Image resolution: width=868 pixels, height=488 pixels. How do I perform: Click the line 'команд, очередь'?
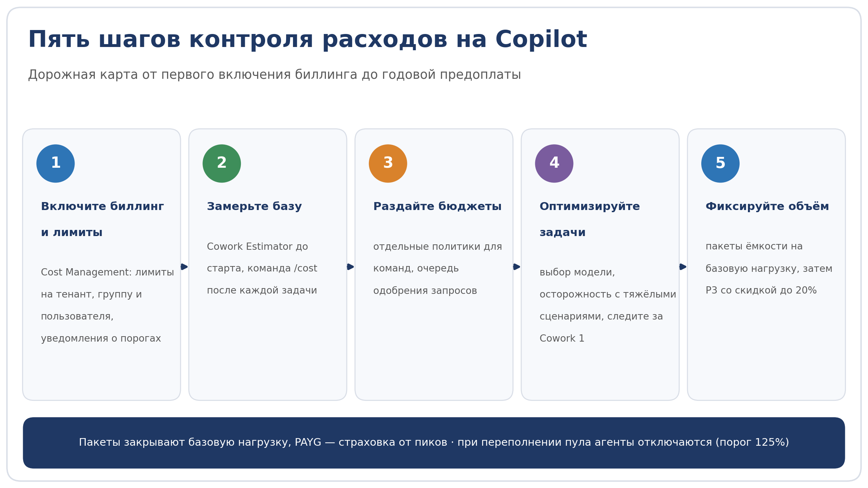(x=416, y=269)
